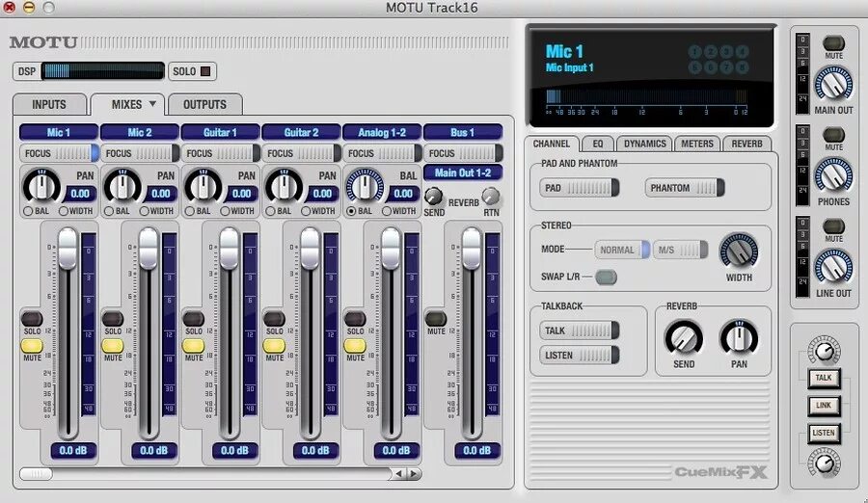Click the Reverb Pan knob in channel panel
This screenshot has width=868, height=503.
[x=739, y=338]
